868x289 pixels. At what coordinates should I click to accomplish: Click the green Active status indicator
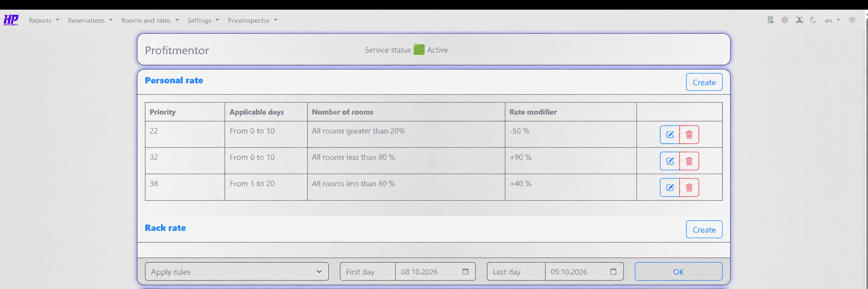pyautogui.click(x=419, y=49)
